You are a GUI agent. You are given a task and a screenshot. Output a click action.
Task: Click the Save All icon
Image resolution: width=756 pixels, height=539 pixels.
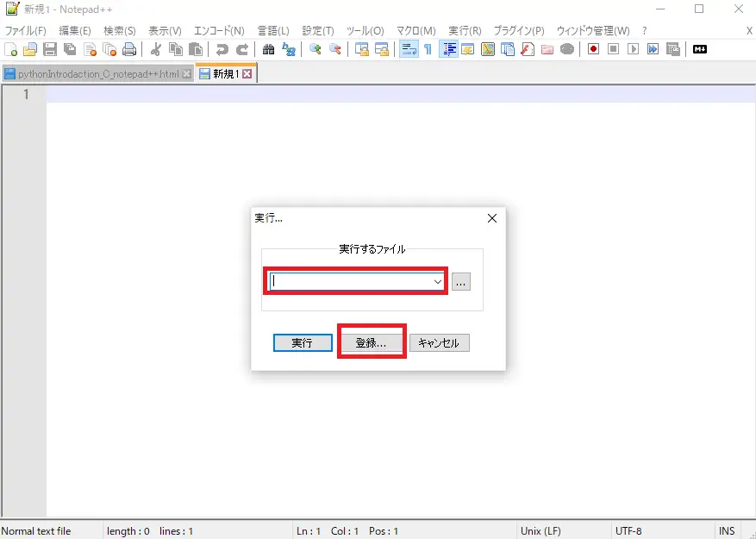70,49
